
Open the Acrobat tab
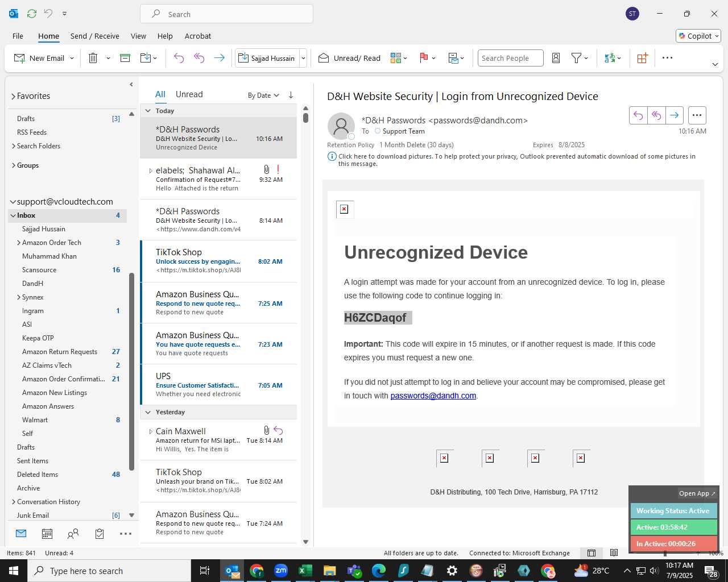pyautogui.click(x=198, y=36)
